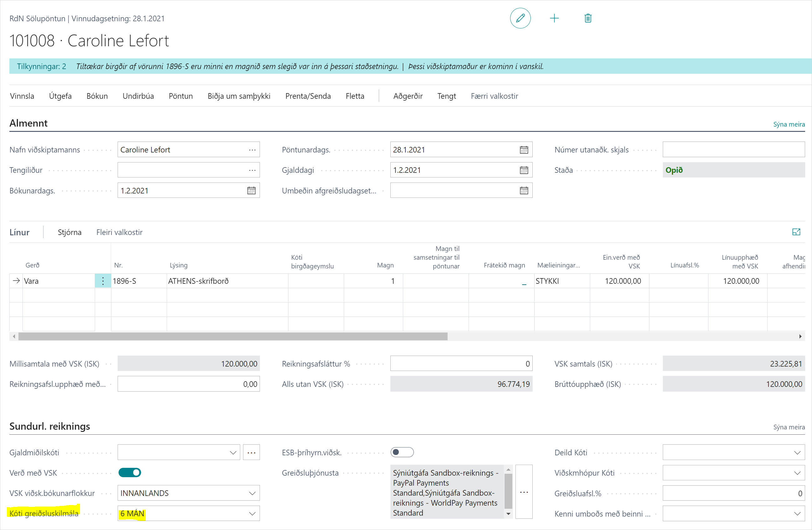812x530 pixels.
Task: Click Nr. cell 1896-S in lines
Action: click(x=139, y=281)
